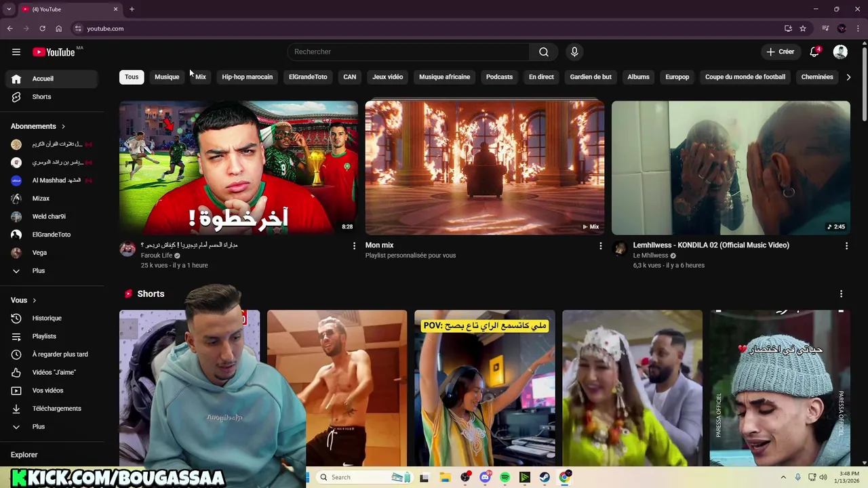Click the youtube.com address bar

click(x=427, y=28)
